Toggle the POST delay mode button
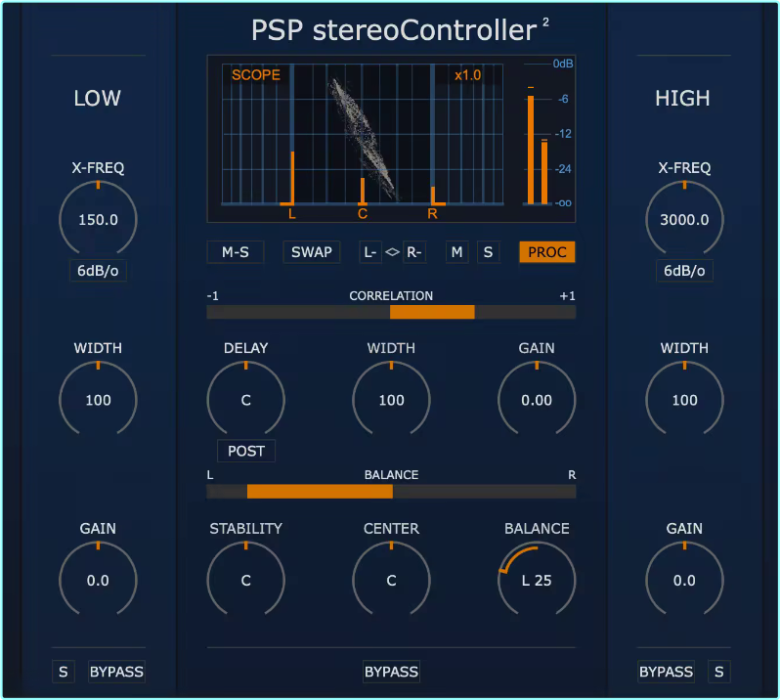The height and width of the screenshot is (700, 780). [x=246, y=451]
